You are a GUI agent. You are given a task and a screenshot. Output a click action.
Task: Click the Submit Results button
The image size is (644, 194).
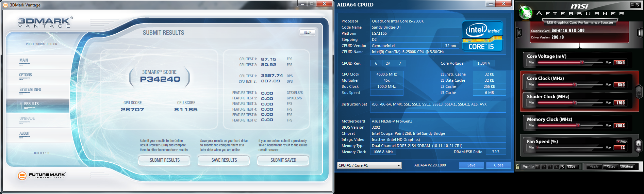pos(164,160)
